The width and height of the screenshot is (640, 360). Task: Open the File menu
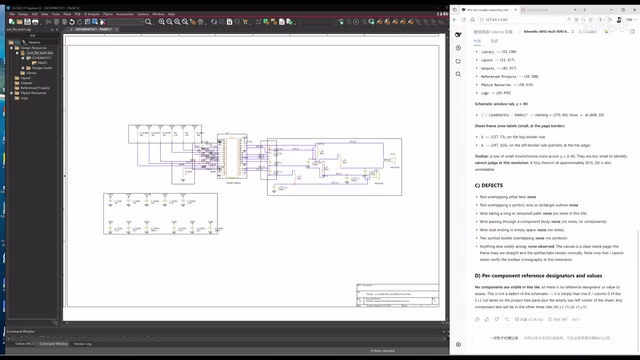12,14
